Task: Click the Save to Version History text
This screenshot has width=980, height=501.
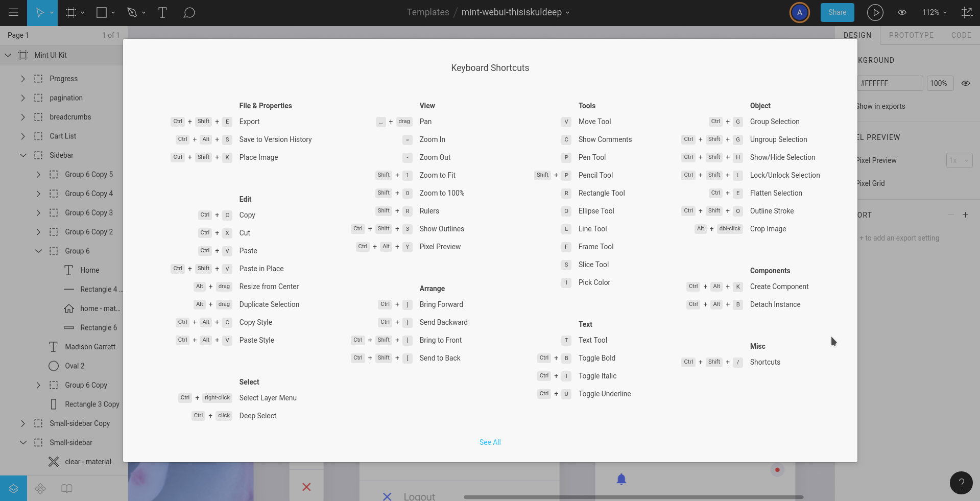Action: 275,139
